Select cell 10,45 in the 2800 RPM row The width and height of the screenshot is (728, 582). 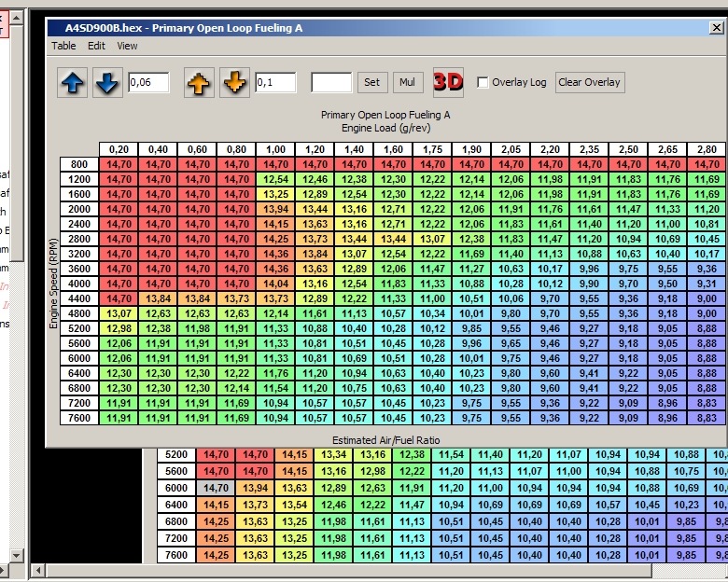coord(707,239)
